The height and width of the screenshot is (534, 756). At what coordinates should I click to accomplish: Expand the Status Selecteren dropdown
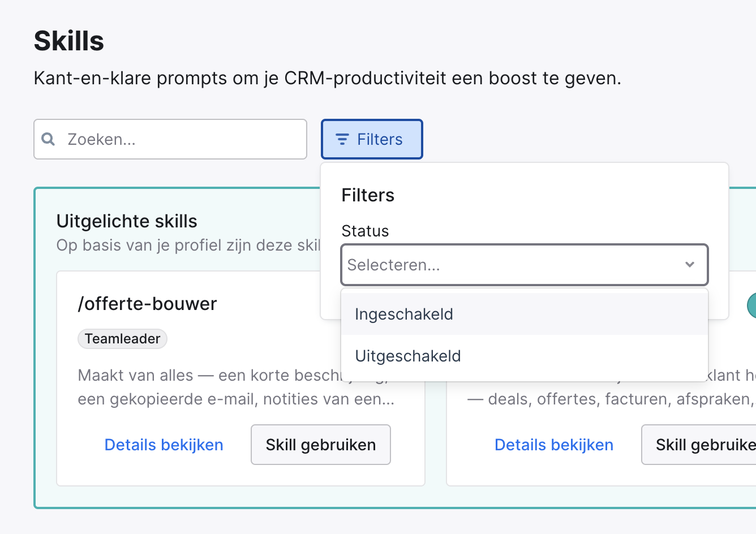[x=525, y=265]
